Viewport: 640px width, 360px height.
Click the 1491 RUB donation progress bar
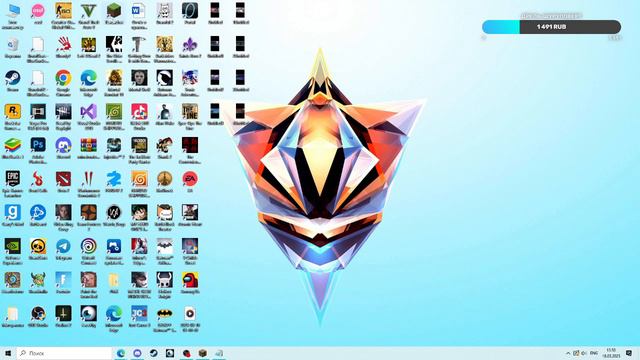pos(551,27)
